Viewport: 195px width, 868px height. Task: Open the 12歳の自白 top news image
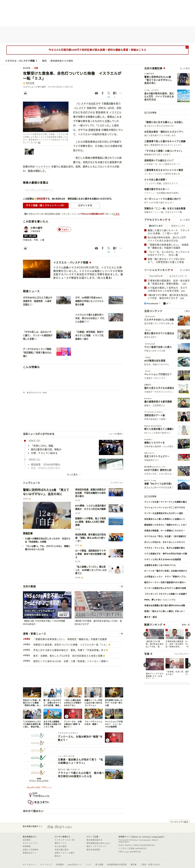[47, 515]
